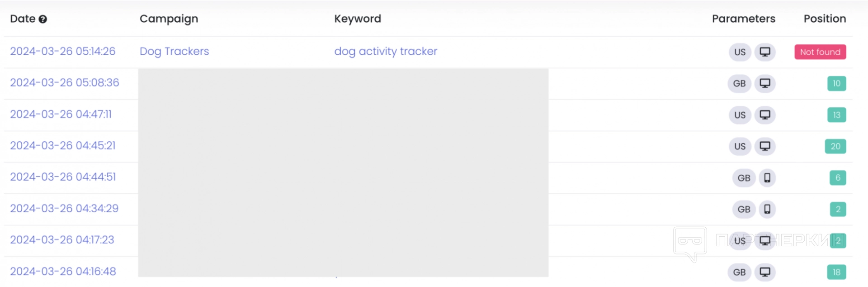The width and height of the screenshot is (868, 287).
Task: Click desktop icon in the 05:14:26 row
Action: 764,52
